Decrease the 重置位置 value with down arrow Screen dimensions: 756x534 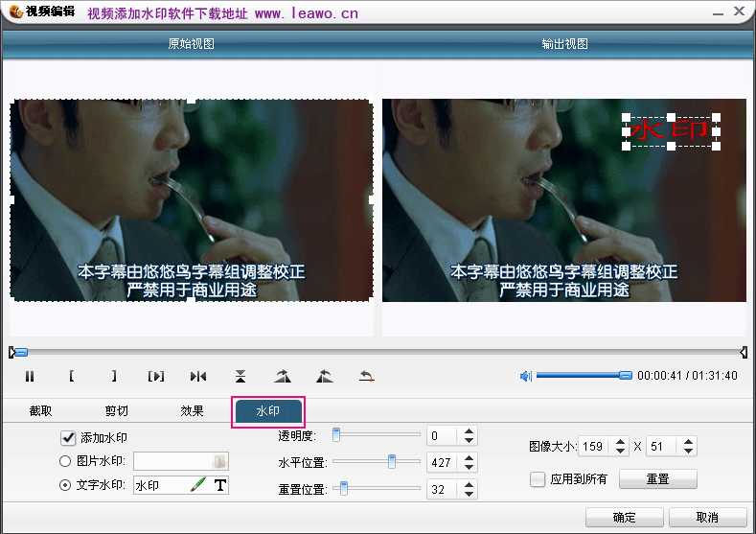469,494
